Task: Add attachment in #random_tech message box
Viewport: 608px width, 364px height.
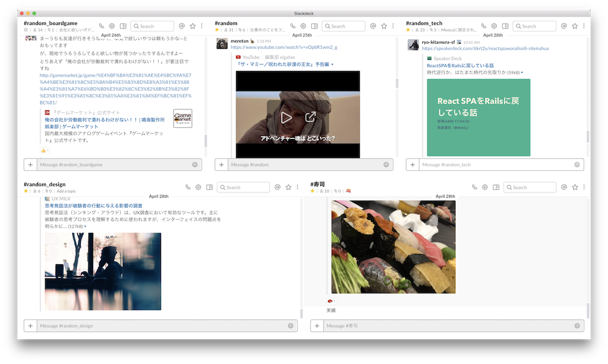Action: tap(413, 164)
